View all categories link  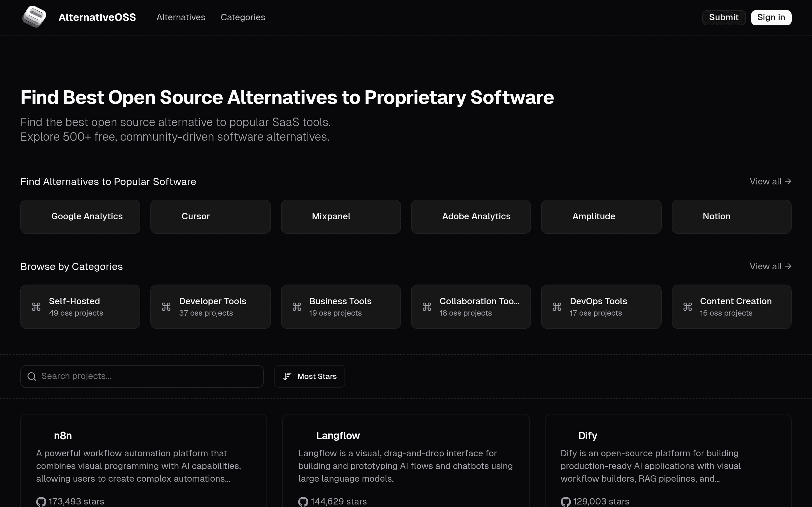(x=770, y=266)
